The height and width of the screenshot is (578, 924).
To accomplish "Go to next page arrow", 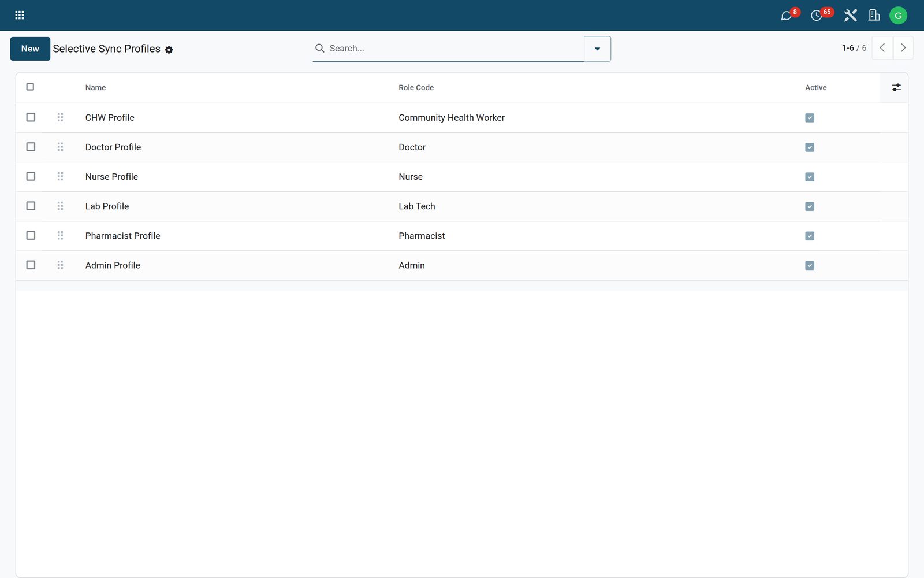I will coord(903,48).
